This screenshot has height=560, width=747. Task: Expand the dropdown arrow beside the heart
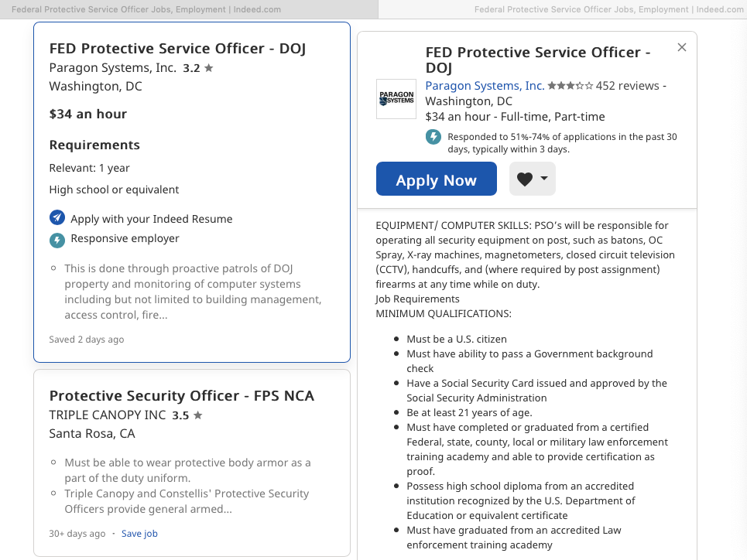click(544, 178)
